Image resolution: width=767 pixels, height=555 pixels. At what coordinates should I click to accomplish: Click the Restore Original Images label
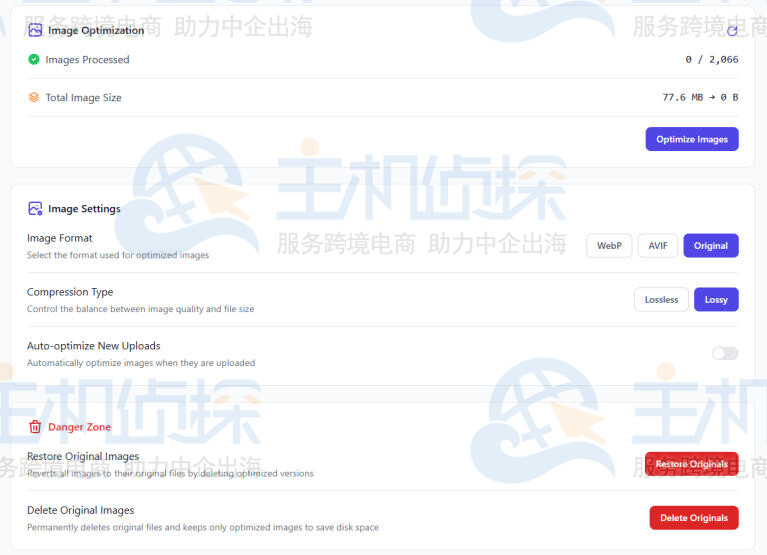pyautogui.click(x=83, y=456)
